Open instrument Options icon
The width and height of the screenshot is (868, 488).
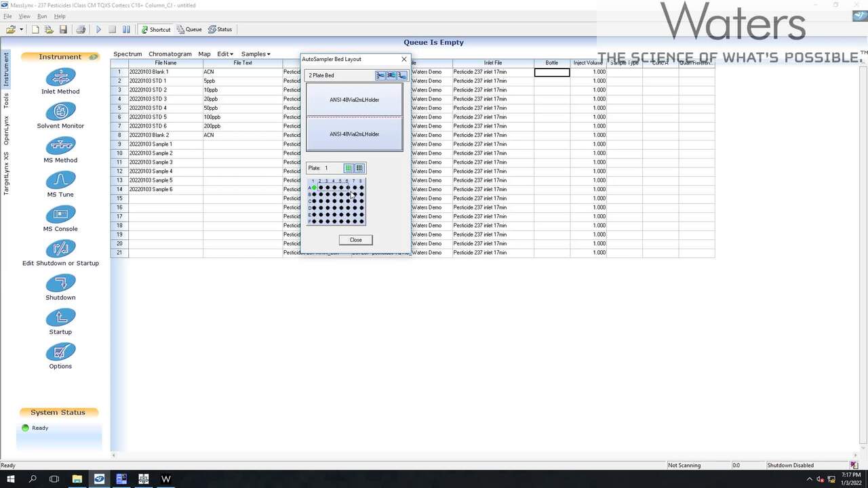[x=60, y=352]
